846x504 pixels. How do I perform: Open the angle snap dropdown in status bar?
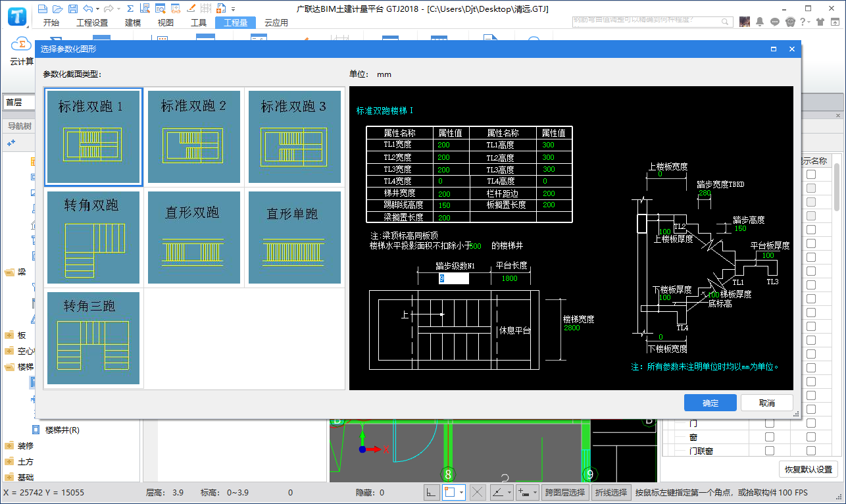coord(509,491)
